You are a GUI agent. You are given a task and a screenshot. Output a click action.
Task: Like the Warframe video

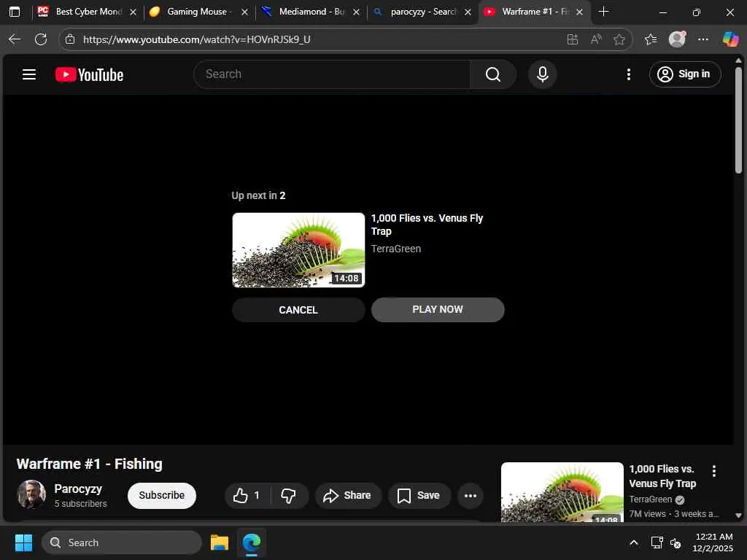coord(247,496)
